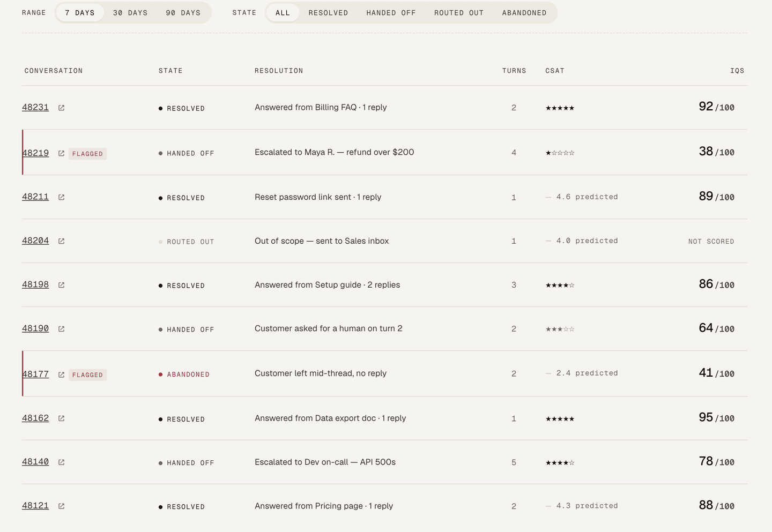Open conversation 48162 external link icon
Image resolution: width=772 pixels, height=532 pixels.
tap(61, 418)
